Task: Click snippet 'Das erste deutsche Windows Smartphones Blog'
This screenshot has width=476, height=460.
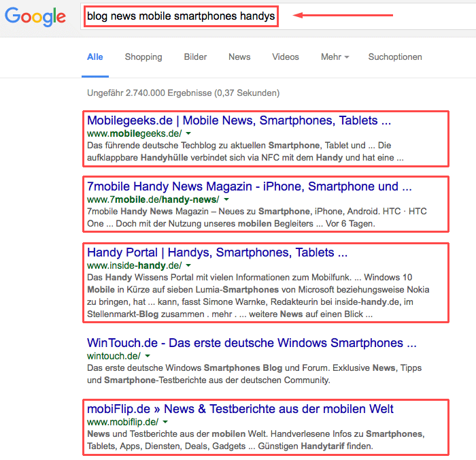Action: coord(184,367)
